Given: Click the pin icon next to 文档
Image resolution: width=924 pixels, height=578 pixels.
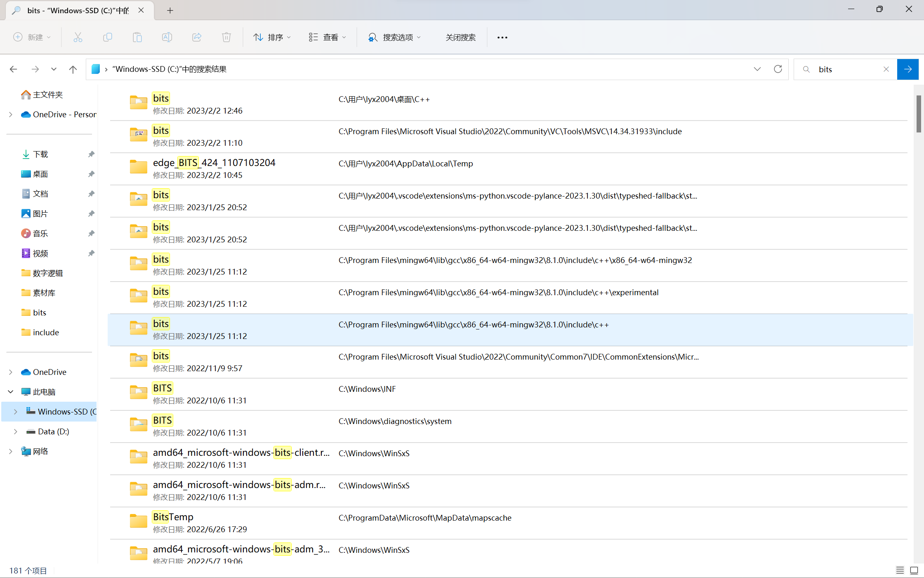Looking at the screenshot, I should click(91, 194).
